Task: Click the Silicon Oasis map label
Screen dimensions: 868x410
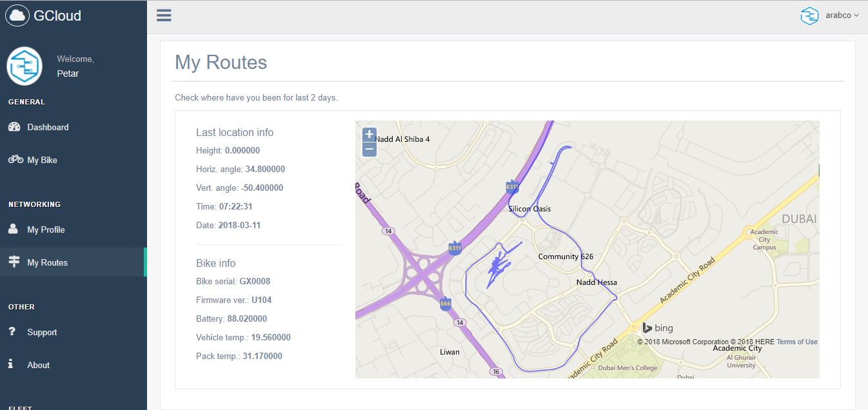Action: (x=529, y=209)
